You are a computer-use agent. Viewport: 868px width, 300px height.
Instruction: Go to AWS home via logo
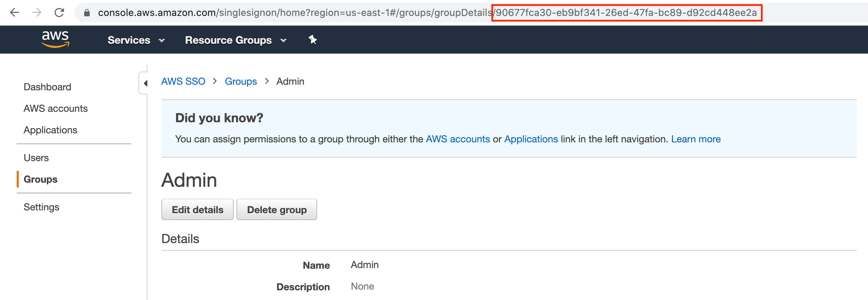click(x=55, y=39)
